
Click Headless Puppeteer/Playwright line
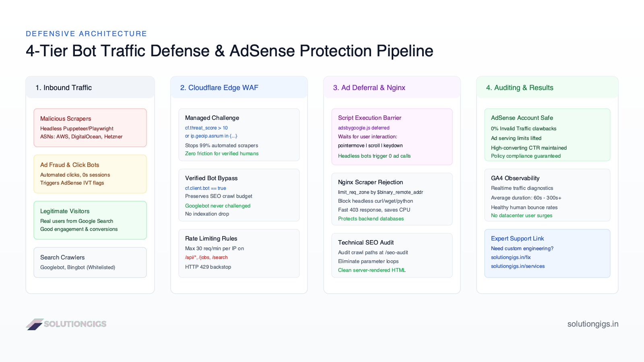click(x=77, y=129)
